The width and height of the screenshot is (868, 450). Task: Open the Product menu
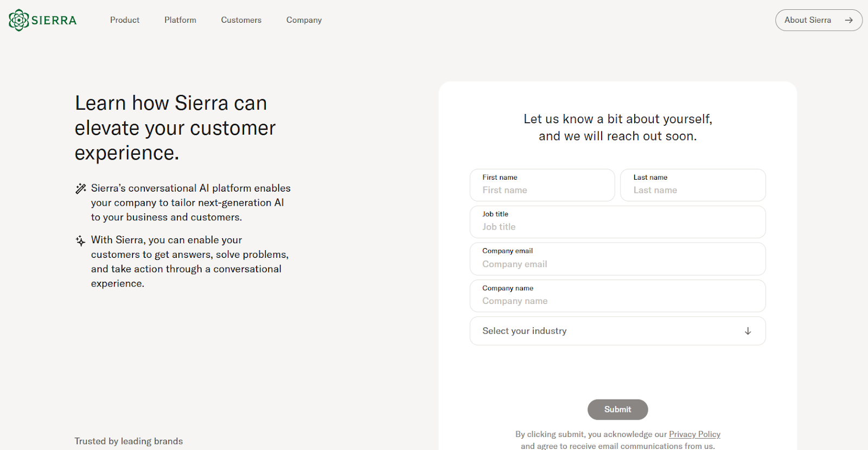(x=125, y=20)
